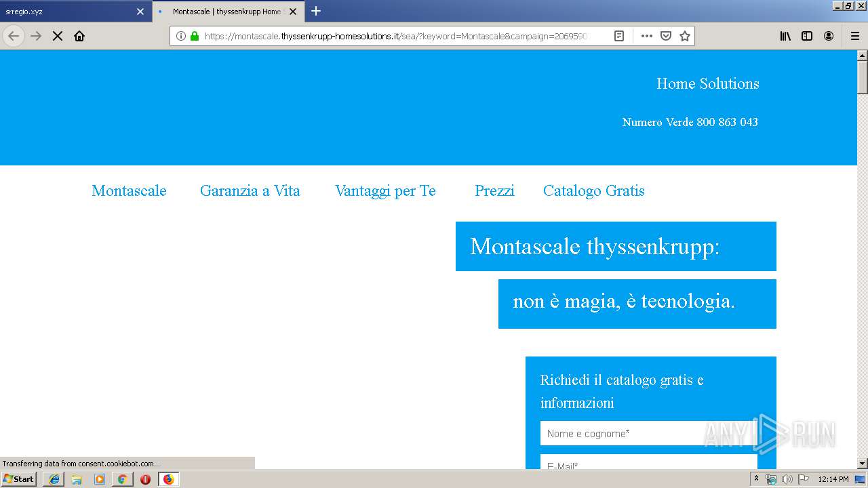868x488 pixels.
Task: Open Chrome from the taskbar
Action: pos(122,479)
